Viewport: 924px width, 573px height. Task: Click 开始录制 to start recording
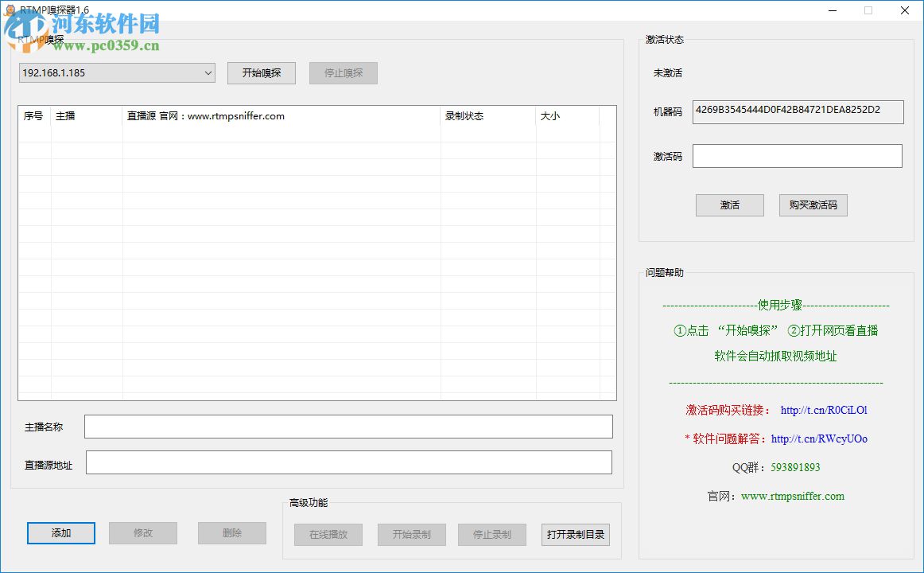pyautogui.click(x=411, y=534)
